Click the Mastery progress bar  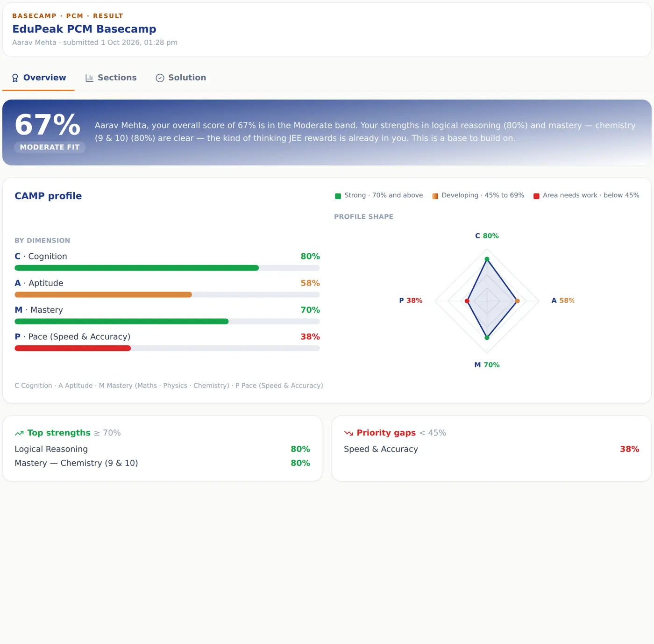pyautogui.click(x=167, y=322)
